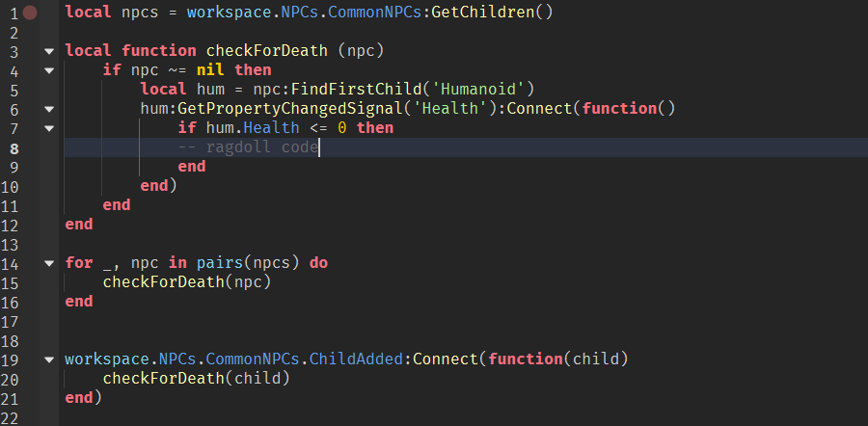Fold the GetPropertyChangedSignal Connect block
This screenshot has height=426, width=868.
(x=49, y=110)
